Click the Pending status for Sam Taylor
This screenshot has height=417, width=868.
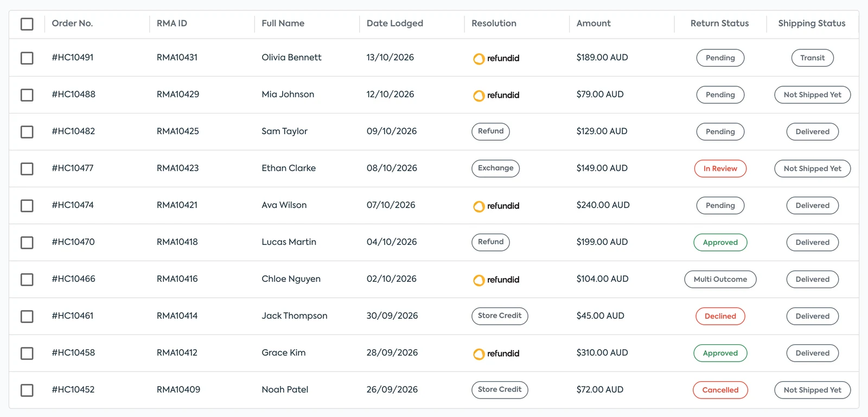pos(720,132)
